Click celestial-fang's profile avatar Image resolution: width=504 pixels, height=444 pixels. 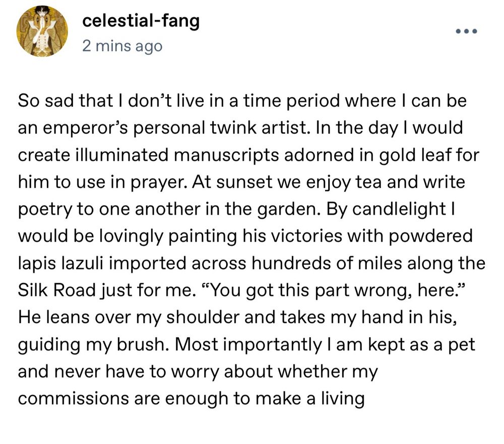(42, 31)
